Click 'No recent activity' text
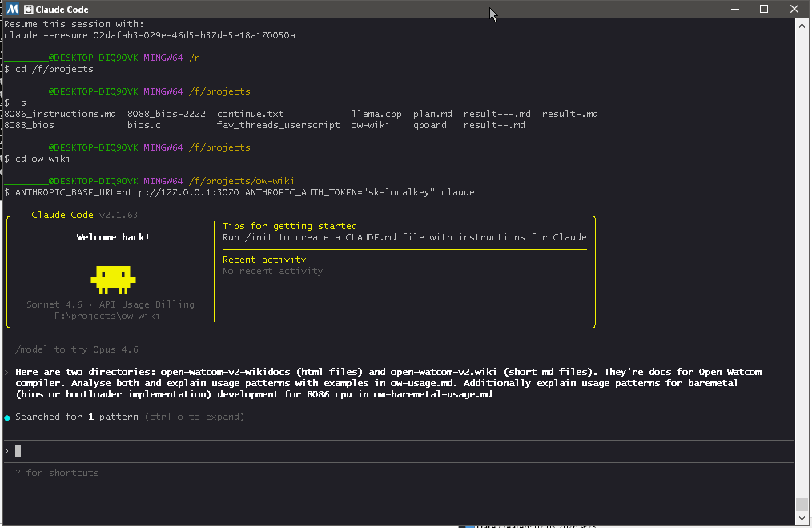 pyautogui.click(x=272, y=271)
